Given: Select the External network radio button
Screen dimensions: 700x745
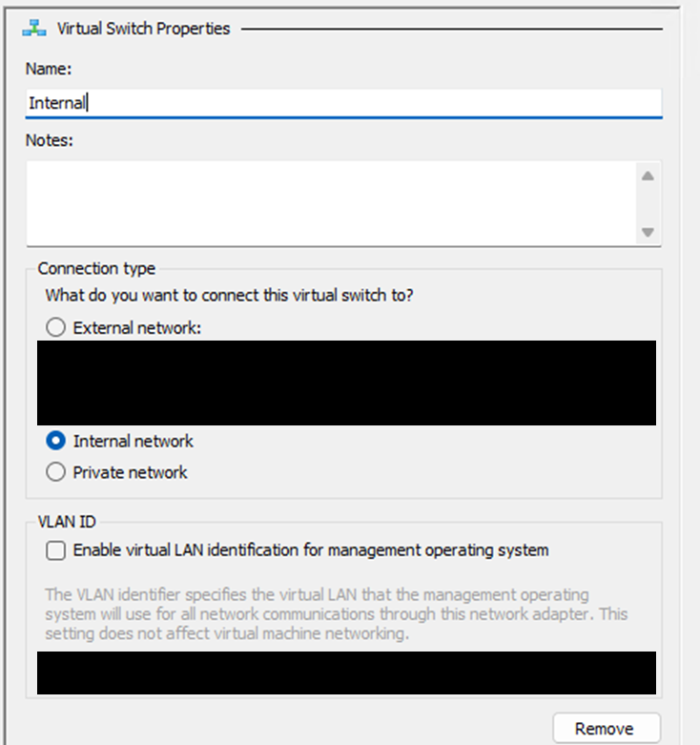Looking at the screenshot, I should coord(56,328).
